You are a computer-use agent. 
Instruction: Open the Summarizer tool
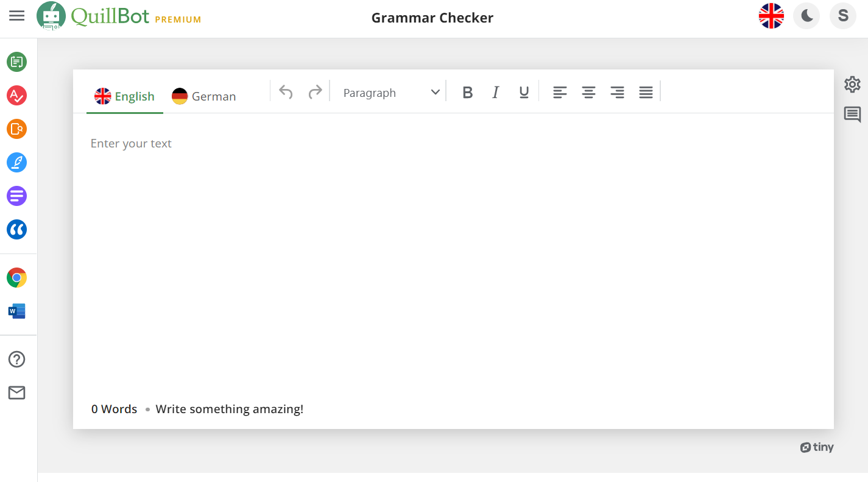(16, 196)
